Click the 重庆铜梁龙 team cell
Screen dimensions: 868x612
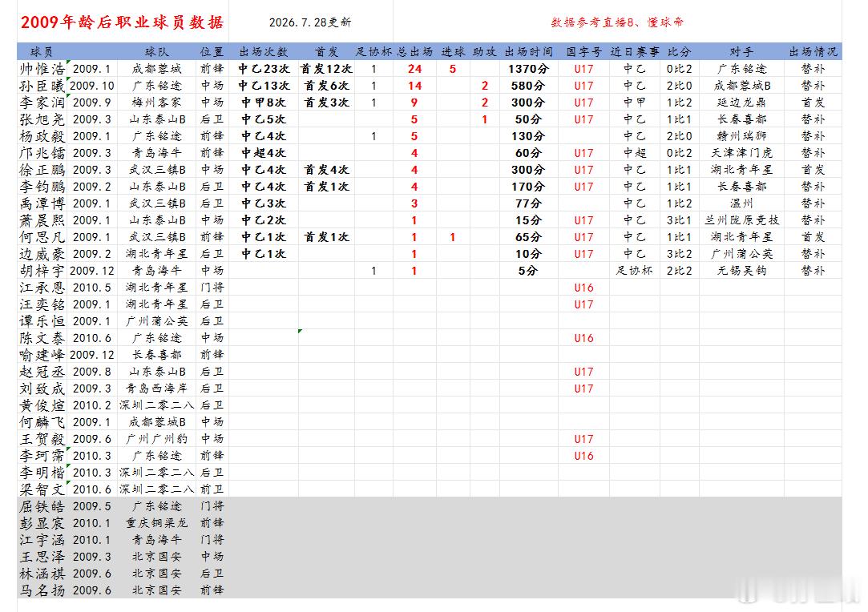click(156, 523)
